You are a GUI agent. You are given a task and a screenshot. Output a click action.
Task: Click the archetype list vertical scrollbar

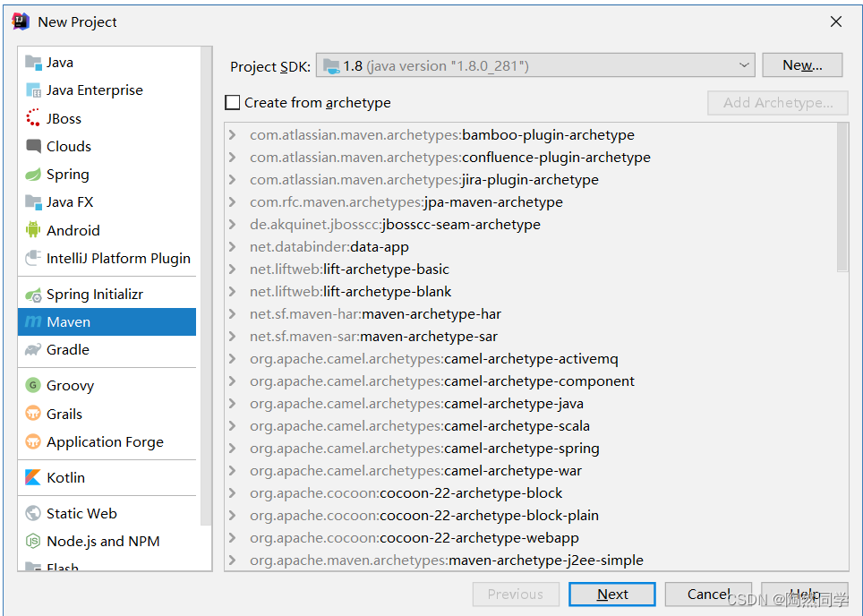point(842,197)
